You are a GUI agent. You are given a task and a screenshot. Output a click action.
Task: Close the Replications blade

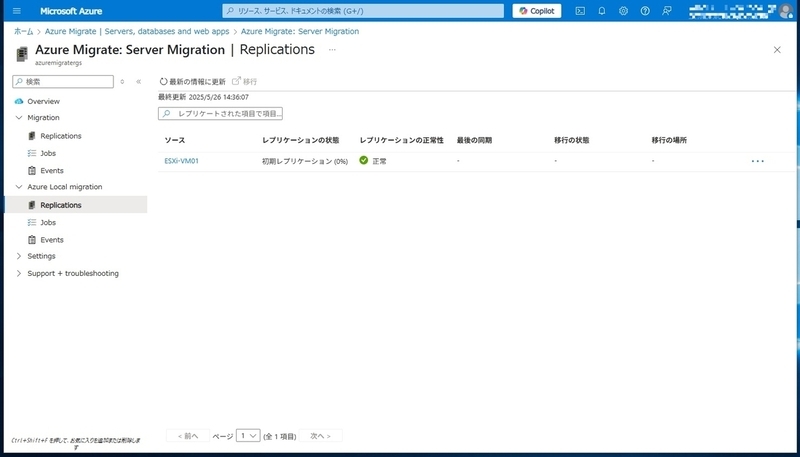pyautogui.click(x=777, y=49)
